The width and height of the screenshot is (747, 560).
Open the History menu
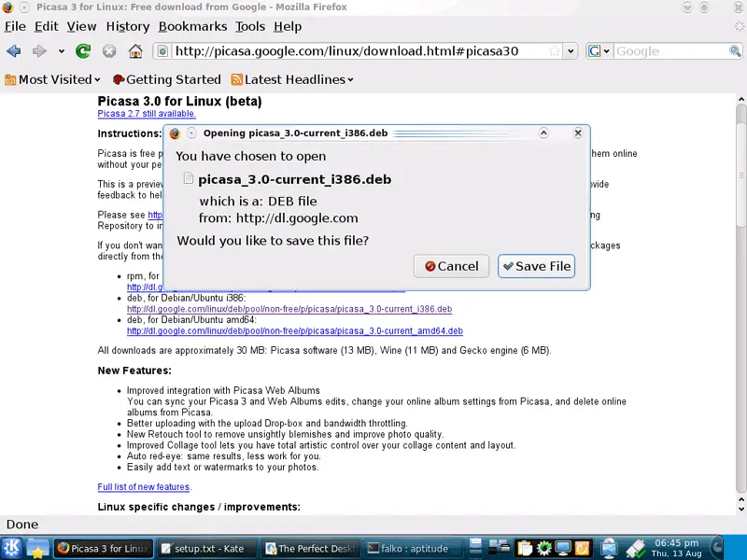click(x=128, y=27)
